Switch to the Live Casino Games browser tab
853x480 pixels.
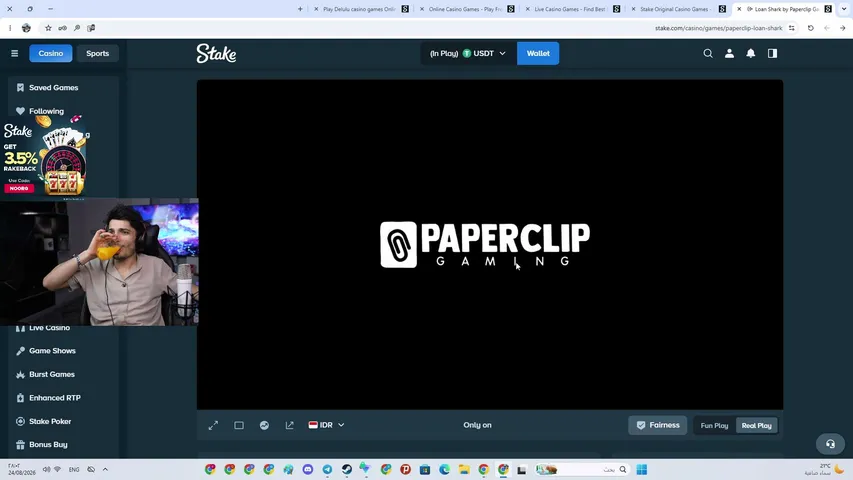click(x=570, y=9)
